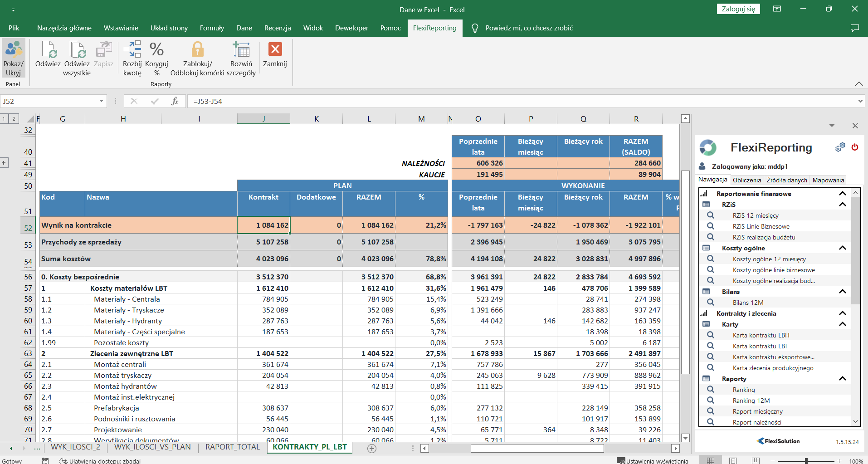Open the Name Box dropdown arrow
Viewport: 868px width, 464px height.
tap(101, 101)
